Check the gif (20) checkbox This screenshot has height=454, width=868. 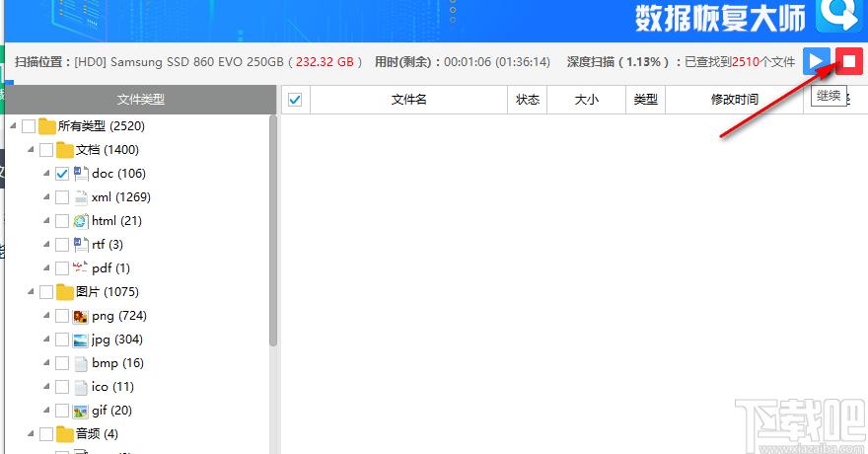tap(62, 411)
